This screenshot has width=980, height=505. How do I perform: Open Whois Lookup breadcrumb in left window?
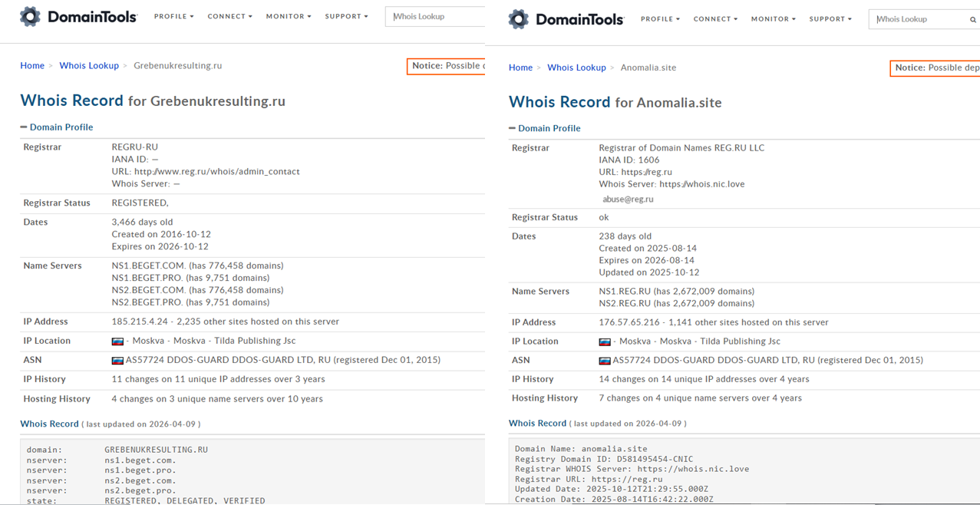click(89, 66)
